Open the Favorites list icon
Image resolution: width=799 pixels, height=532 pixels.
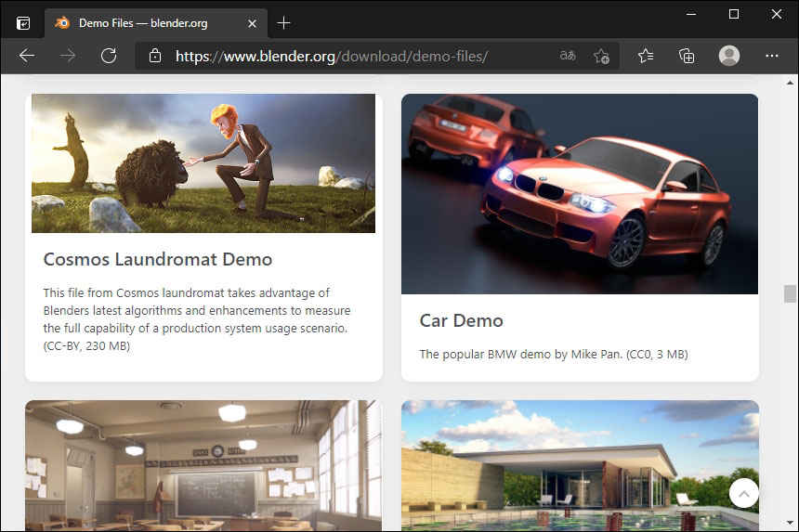(646, 56)
